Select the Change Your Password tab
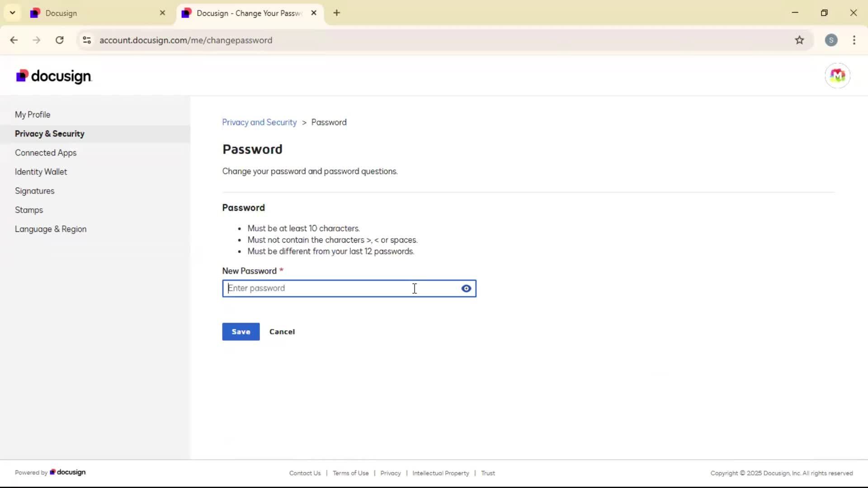Viewport: 868px width, 488px height. pos(249,13)
